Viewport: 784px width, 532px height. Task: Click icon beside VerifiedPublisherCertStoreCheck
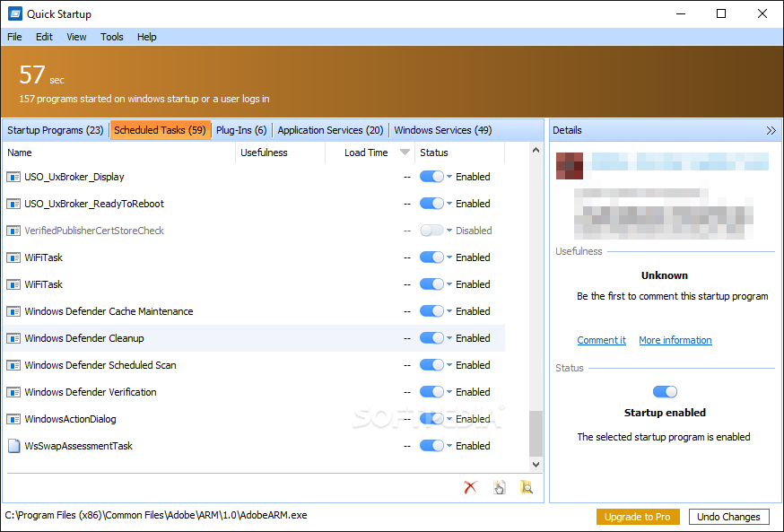pos(13,231)
